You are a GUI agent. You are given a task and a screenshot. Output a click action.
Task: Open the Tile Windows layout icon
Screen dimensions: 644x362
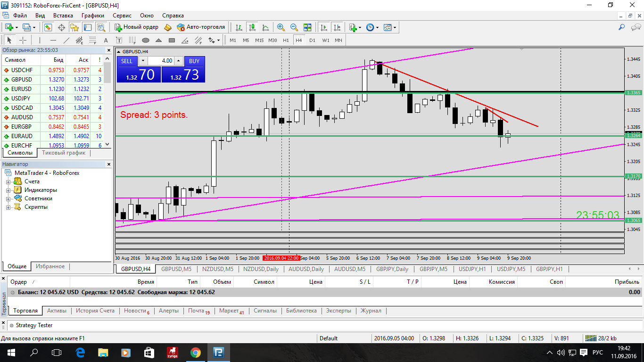(x=307, y=27)
